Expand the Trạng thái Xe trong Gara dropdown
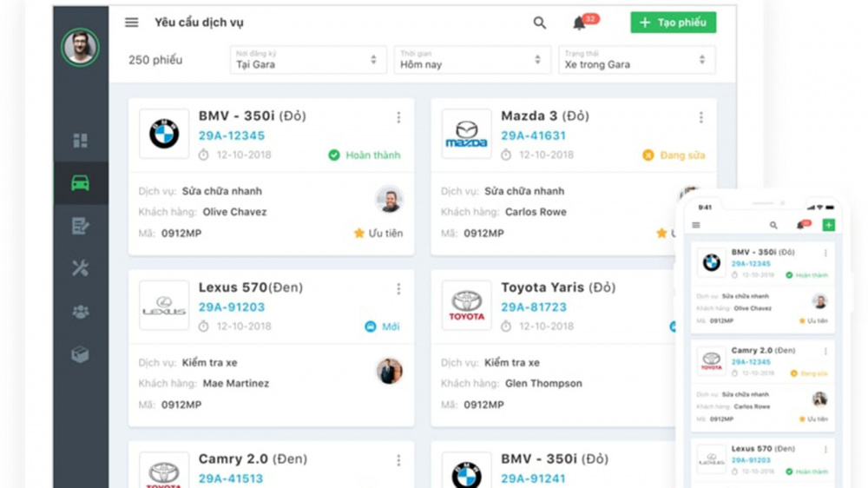This screenshot has height=488, width=868. [636, 60]
